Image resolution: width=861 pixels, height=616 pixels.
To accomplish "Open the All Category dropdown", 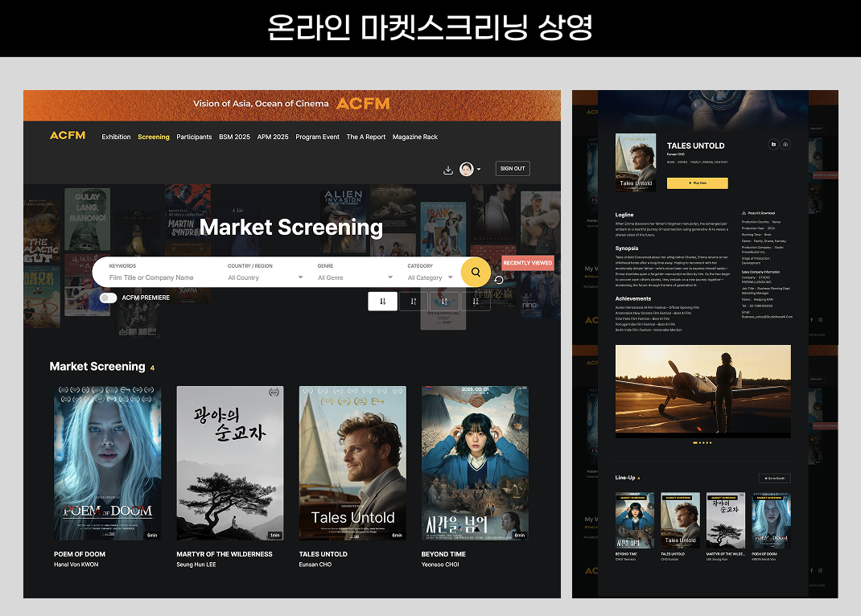I will (430, 277).
